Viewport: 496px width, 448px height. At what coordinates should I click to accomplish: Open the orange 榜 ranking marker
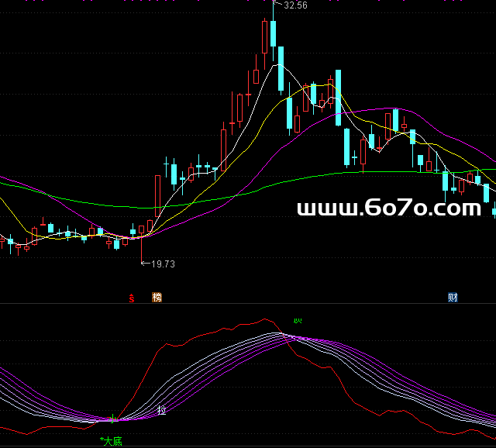pyautogui.click(x=157, y=297)
